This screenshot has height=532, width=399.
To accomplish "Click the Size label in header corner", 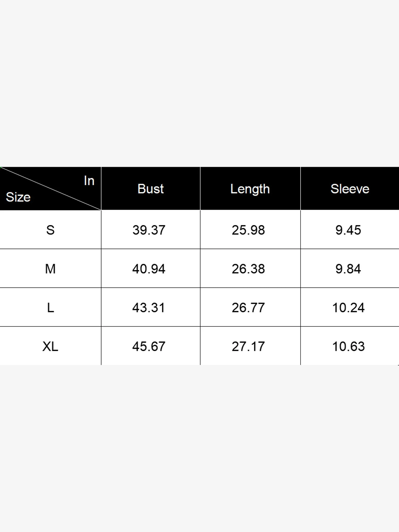I will click(18, 197).
